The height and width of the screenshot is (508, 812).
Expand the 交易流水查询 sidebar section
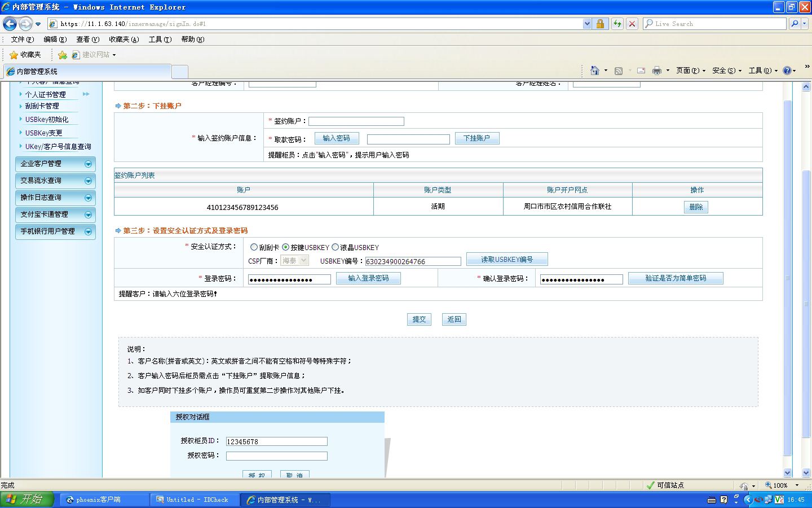tap(55, 181)
